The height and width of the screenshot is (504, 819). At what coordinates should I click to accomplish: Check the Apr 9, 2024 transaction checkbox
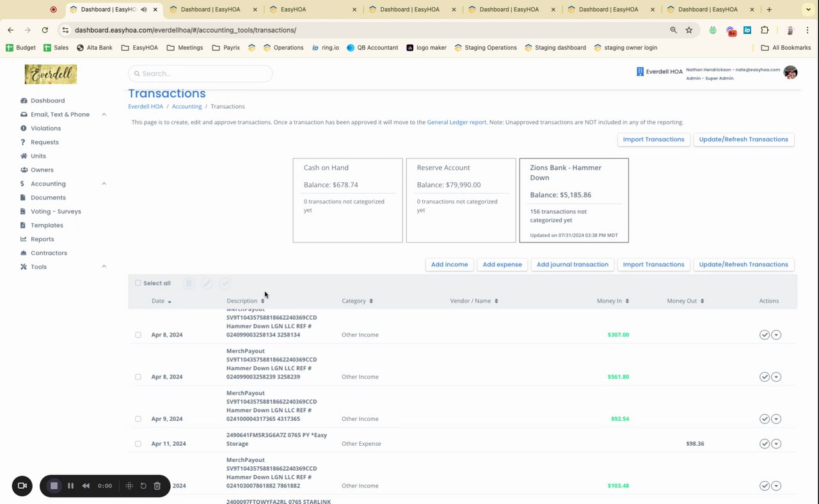138,419
